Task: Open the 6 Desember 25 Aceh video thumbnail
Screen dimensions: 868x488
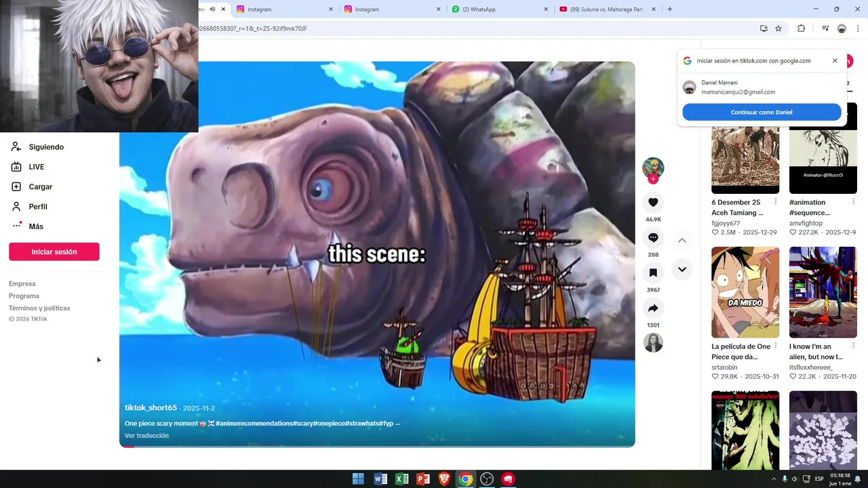Action: [x=745, y=148]
